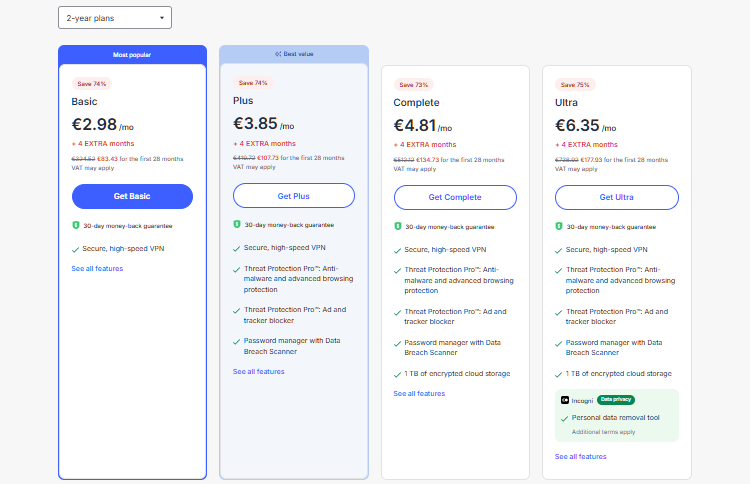Click checkmark beside Complete Anti-malware feature
This screenshot has width=750, height=484.
397,271
